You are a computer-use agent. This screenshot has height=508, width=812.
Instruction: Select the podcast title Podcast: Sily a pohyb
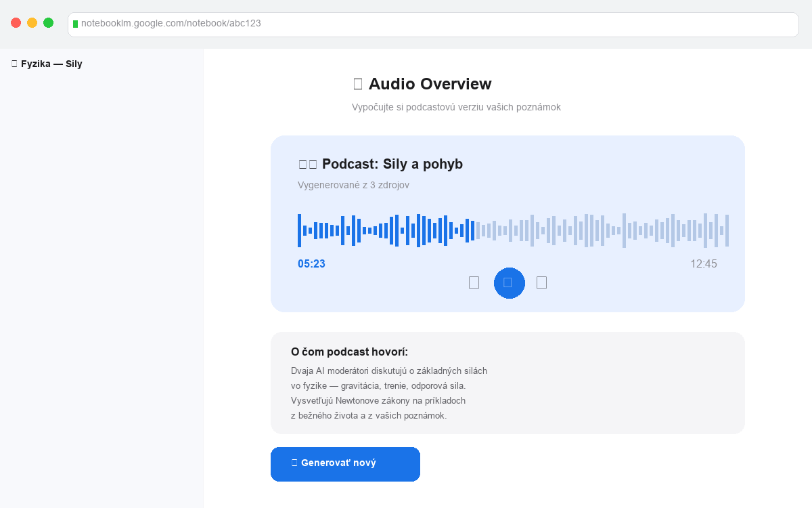click(392, 163)
